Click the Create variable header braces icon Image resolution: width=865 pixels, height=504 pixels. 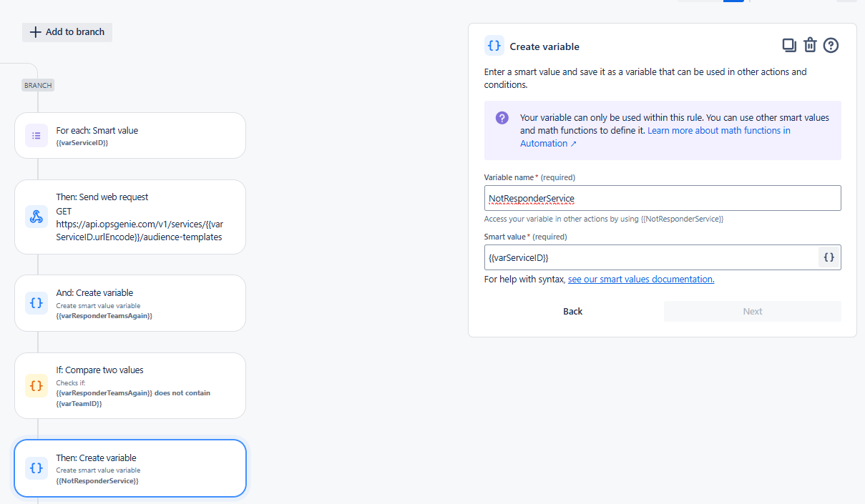(x=494, y=46)
